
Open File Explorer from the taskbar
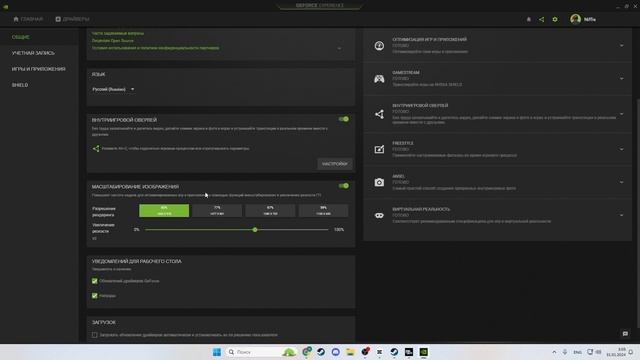click(350, 352)
